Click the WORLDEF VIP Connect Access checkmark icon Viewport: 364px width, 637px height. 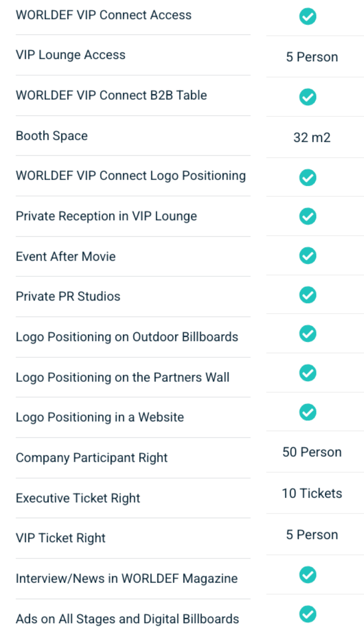coord(308,16)
